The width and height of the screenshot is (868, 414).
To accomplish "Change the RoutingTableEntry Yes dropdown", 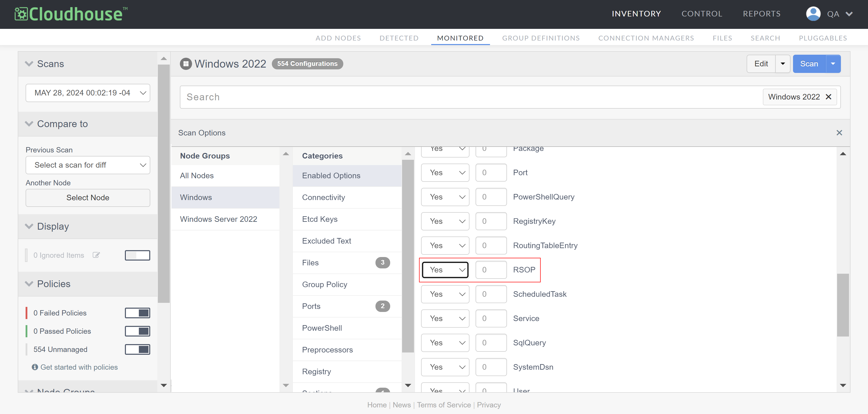I will (445, 246).
